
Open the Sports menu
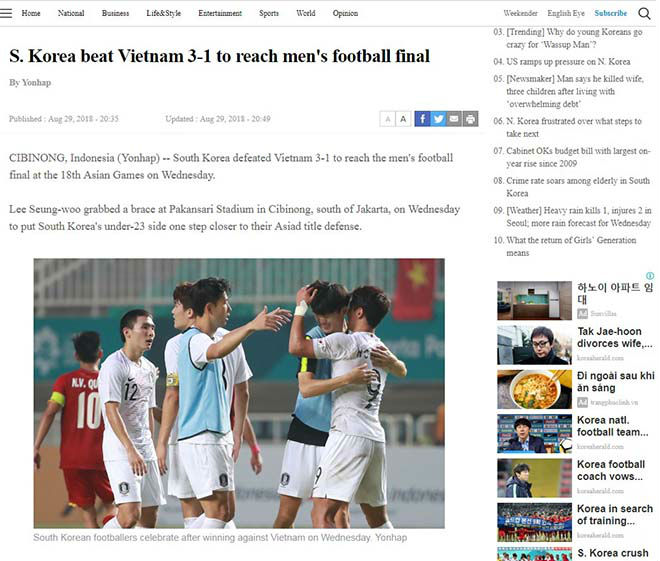coord(269,13)
